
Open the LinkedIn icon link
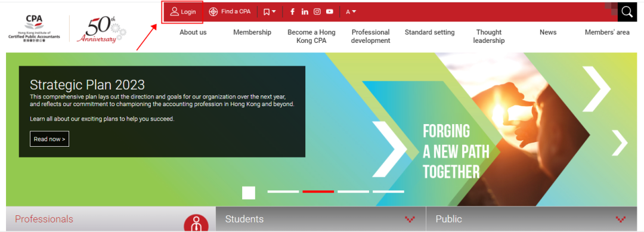[x=305, y=12]
